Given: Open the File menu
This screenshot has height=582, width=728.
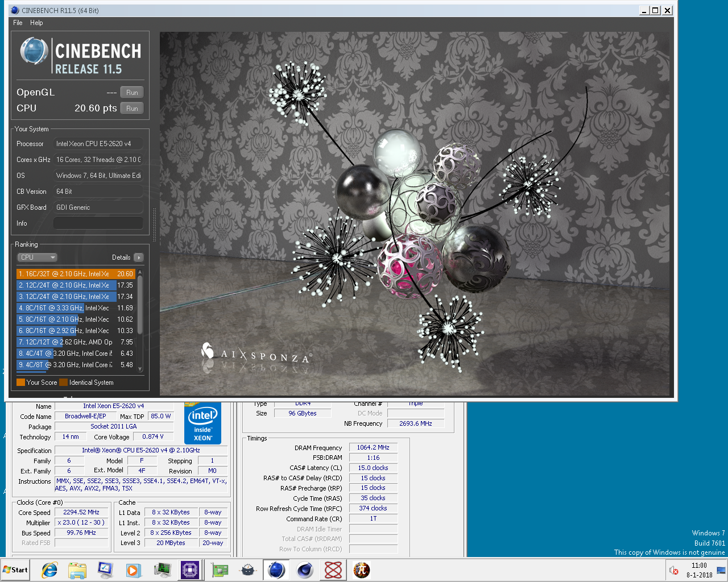Looking at the screenshot, I should pos(18,23).
